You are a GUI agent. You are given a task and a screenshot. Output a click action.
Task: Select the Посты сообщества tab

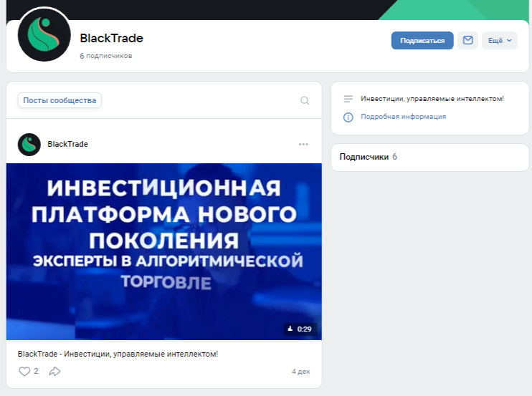click(x=60, y=101)
